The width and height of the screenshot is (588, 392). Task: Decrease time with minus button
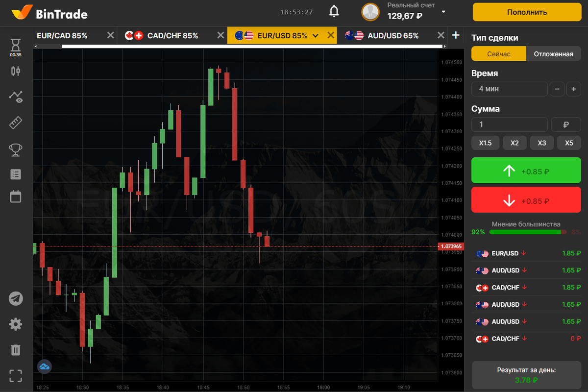(557, 89)
